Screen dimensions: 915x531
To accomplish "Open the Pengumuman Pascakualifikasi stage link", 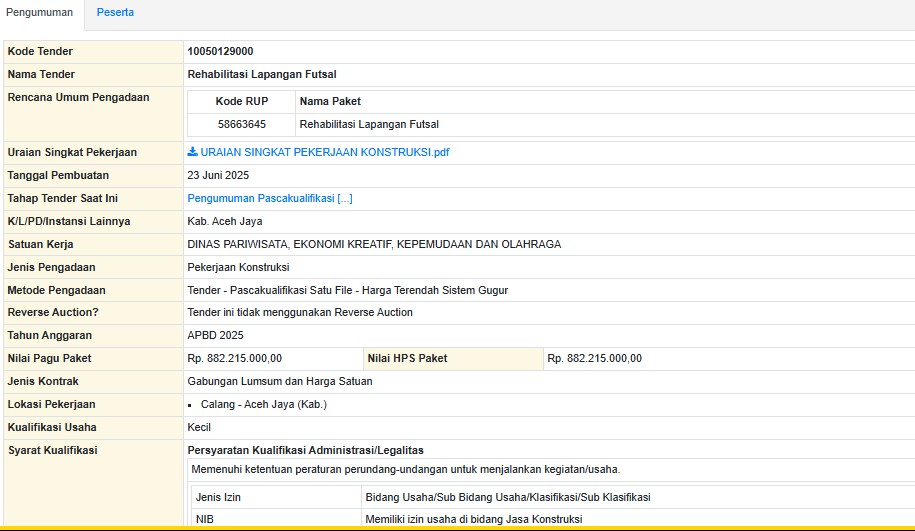I will tap(270, 198).
